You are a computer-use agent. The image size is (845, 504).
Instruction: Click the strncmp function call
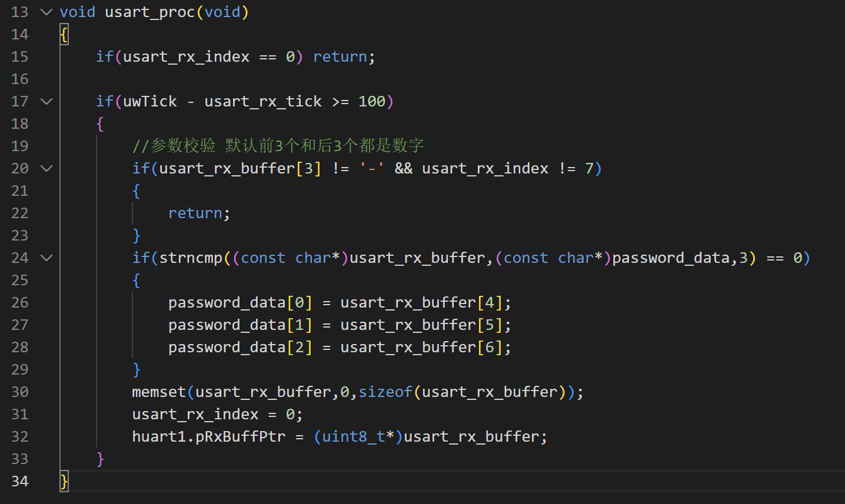[191, 258]
